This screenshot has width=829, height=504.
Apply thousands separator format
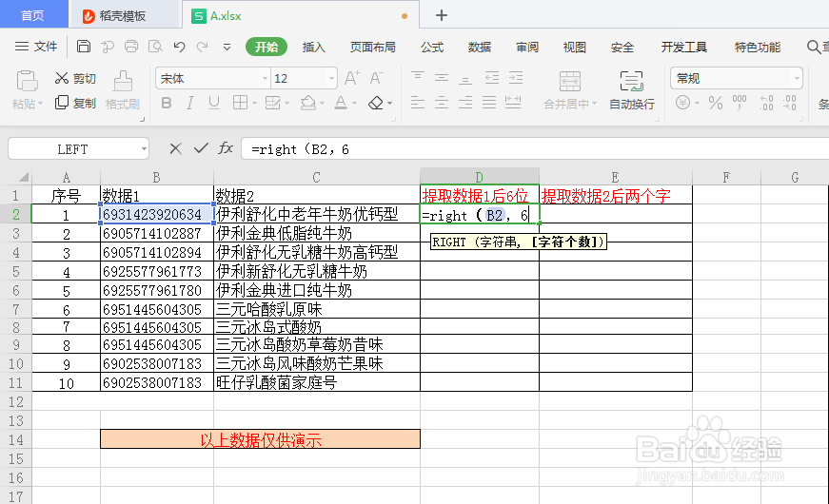click(x=740, y=103)
